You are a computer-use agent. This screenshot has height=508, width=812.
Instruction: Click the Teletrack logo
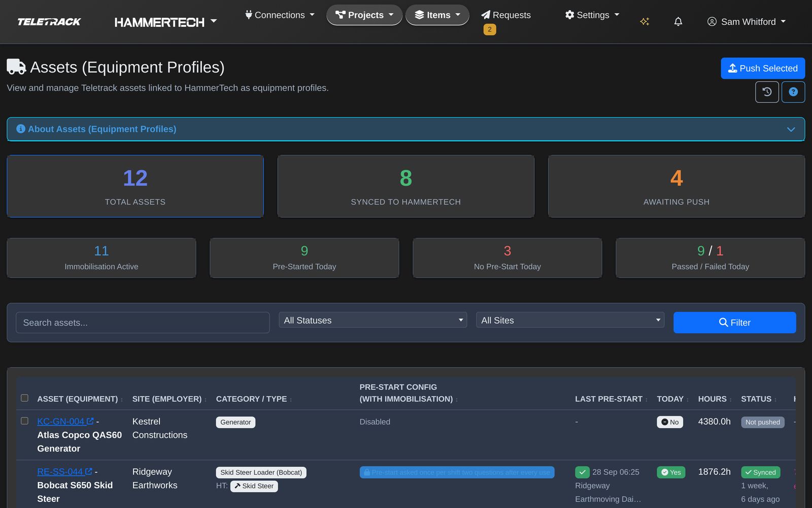pyautogui.click(x=49, y=22)
